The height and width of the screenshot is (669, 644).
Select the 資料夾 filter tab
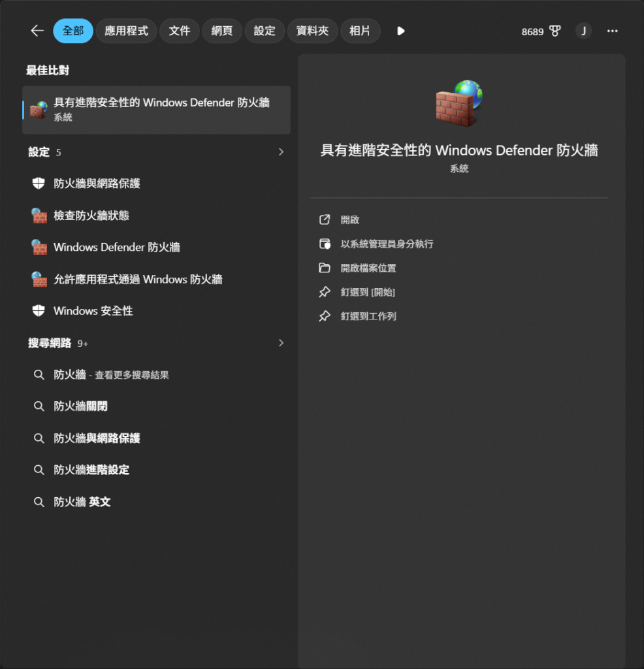312,31
